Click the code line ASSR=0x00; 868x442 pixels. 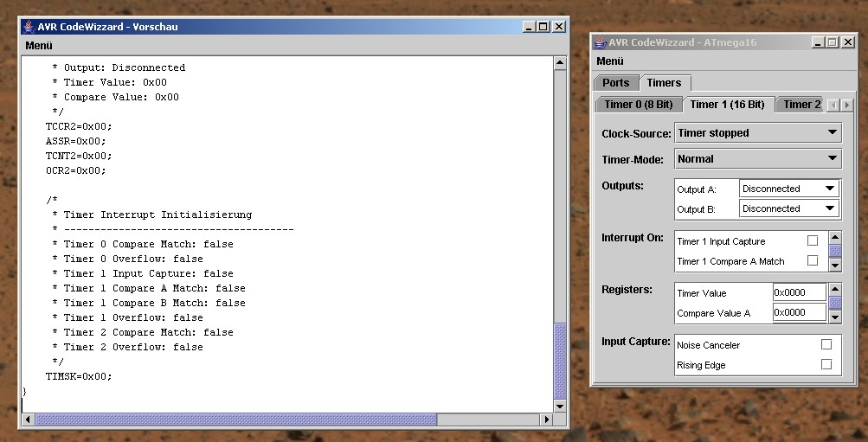click(x=76, y=141)
